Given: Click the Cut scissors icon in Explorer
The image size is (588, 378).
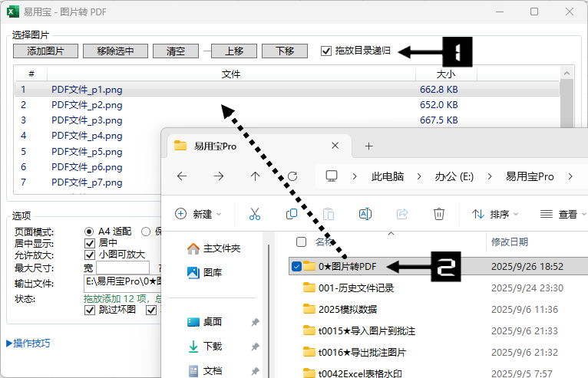Looking at the screenshot, I should point(255,215).
